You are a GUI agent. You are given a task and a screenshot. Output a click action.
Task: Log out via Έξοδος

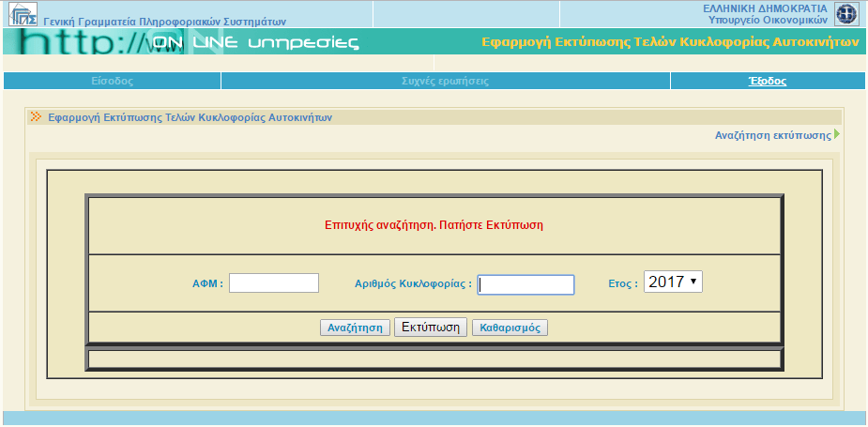(767, 81)
